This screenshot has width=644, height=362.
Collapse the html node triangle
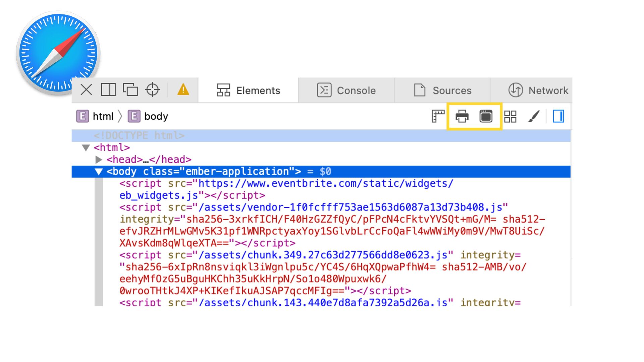(86, 147)
